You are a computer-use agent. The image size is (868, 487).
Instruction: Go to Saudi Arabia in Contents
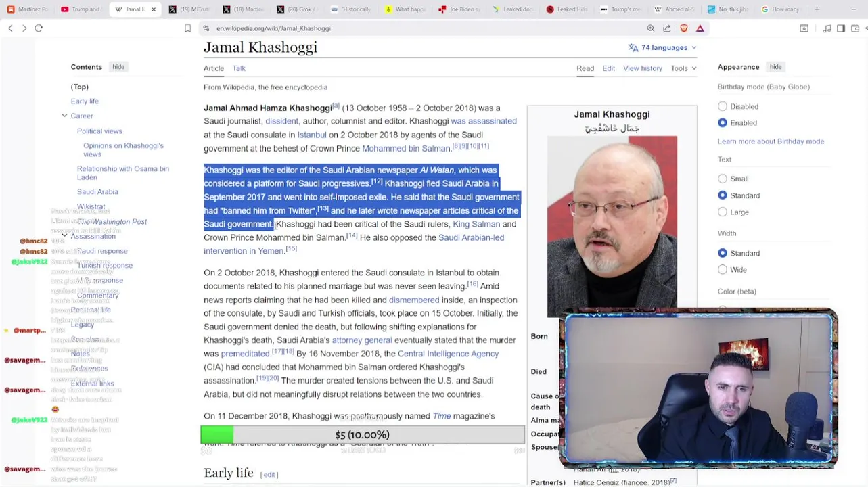click(x=97, y=192)
